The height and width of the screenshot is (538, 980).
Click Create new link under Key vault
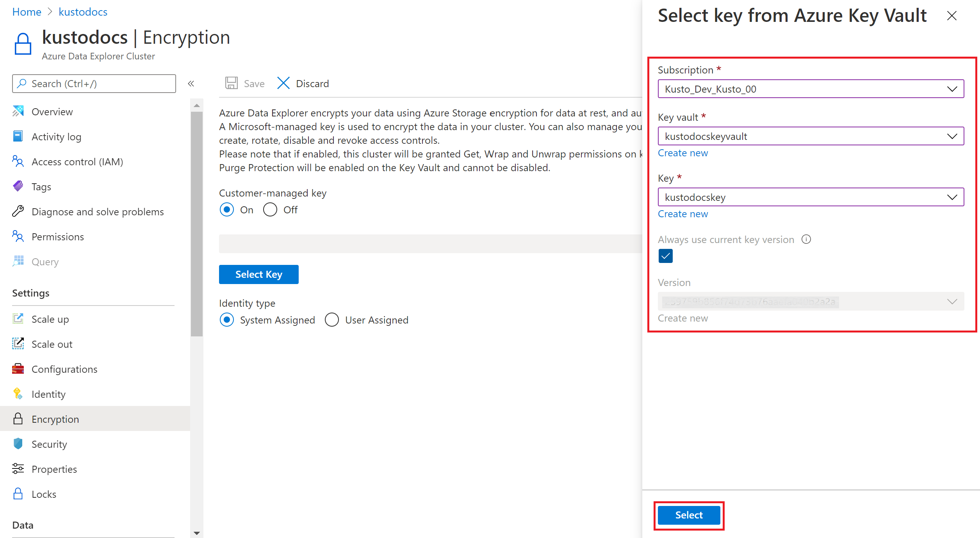[683, 153]
